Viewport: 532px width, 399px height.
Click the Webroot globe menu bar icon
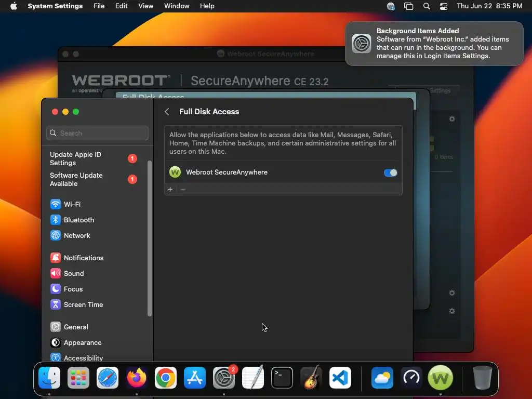pos(391,6)
